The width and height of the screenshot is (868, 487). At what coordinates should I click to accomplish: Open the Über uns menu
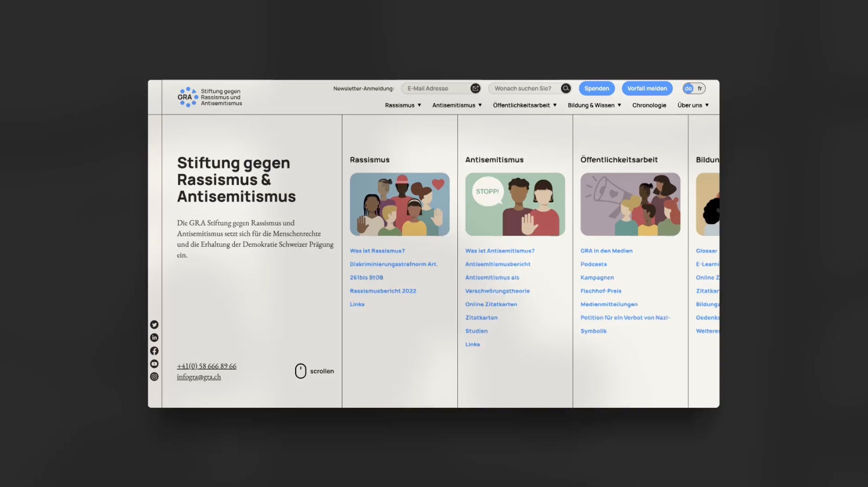point(693,105)
